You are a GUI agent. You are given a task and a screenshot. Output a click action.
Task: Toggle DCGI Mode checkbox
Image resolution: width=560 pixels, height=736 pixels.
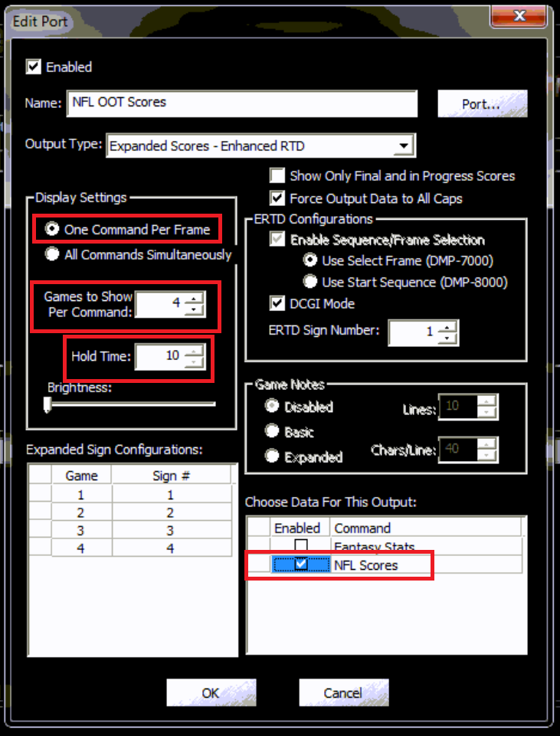277,304
